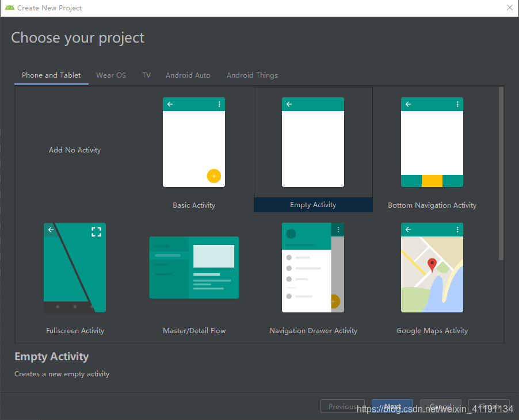
Task: Select the Empty Activity template thumbnail
Action: coord(313,142)
